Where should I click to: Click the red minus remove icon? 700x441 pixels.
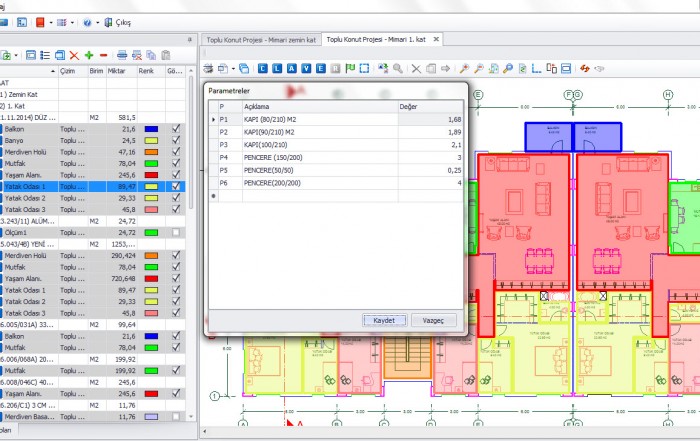(103, 55)
